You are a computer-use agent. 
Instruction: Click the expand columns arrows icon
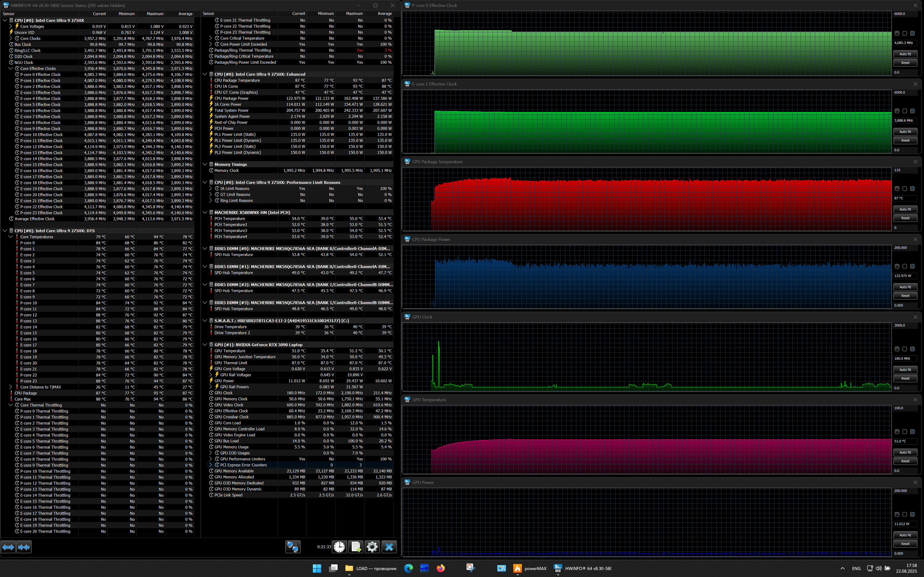8,547
